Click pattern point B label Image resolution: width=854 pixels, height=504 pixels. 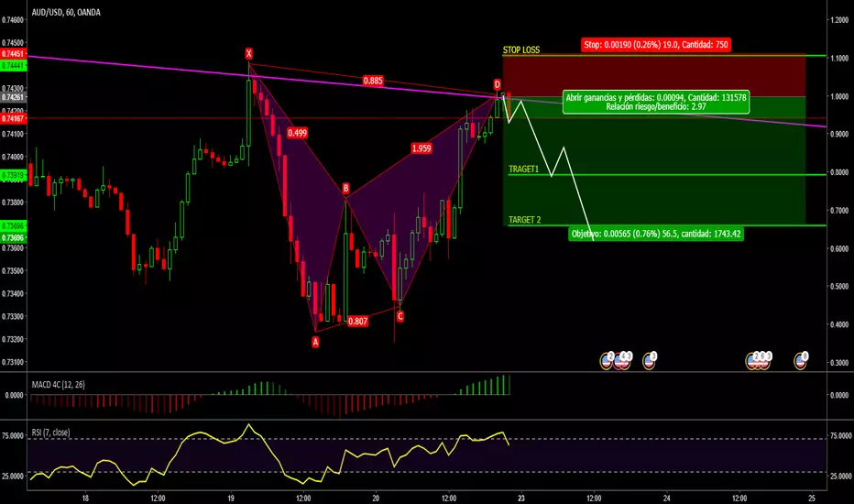[x=345, y=189]
